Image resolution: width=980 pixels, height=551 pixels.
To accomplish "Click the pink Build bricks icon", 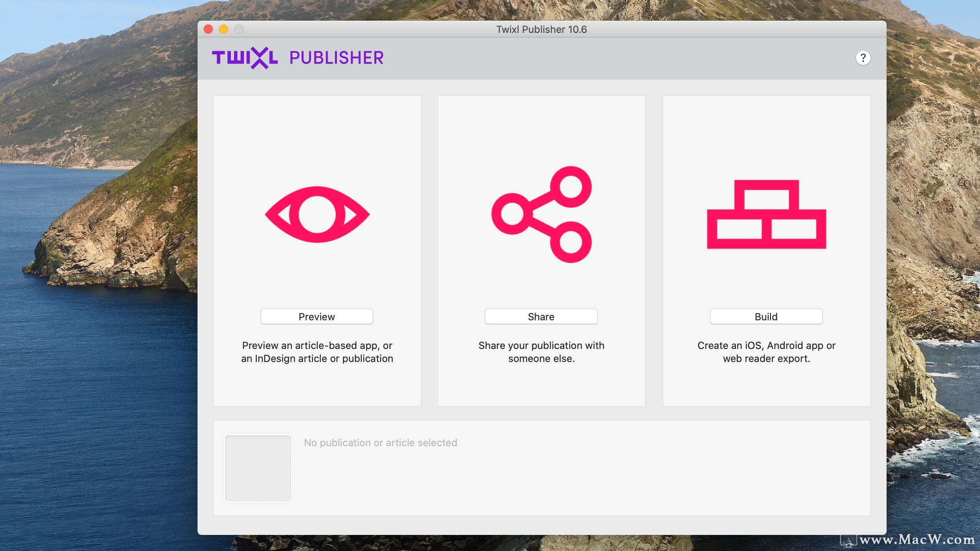I will (x=766, y=214).
